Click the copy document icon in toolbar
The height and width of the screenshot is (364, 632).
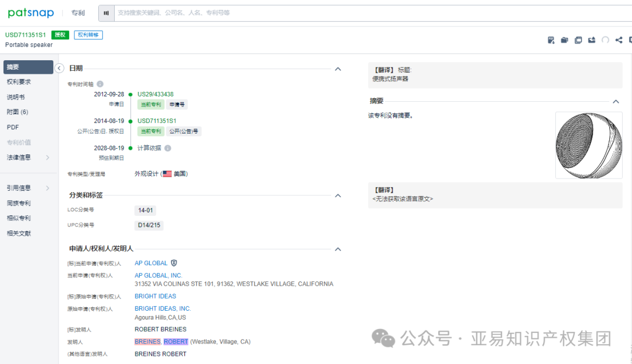point(578,40)
